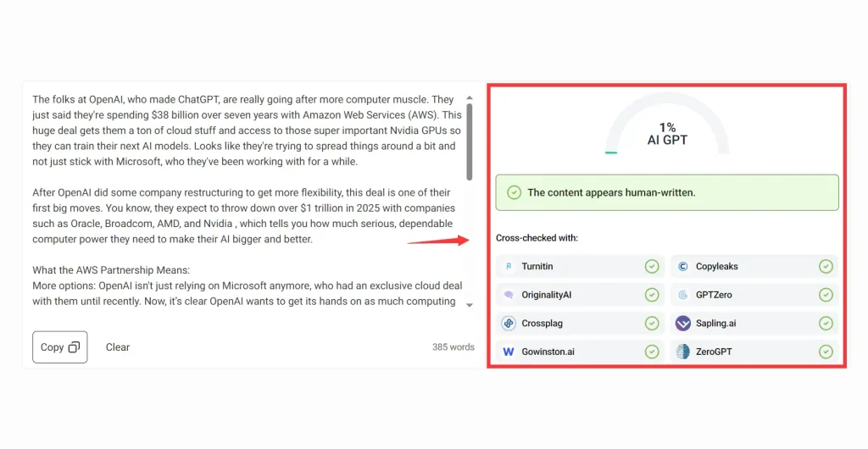Click the Turnitin logo icon
This screenshot has width=868, height=449.
coord(509,267)
